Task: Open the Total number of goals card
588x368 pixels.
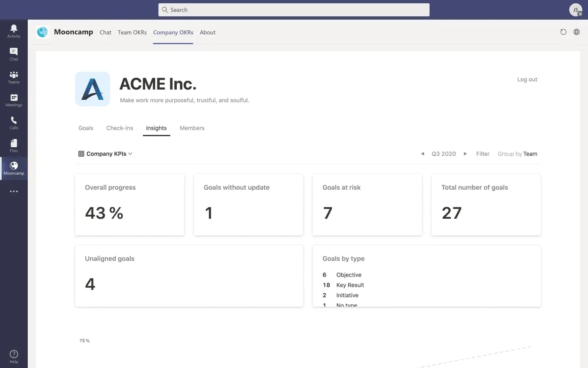Action: (x=486, y=205)
